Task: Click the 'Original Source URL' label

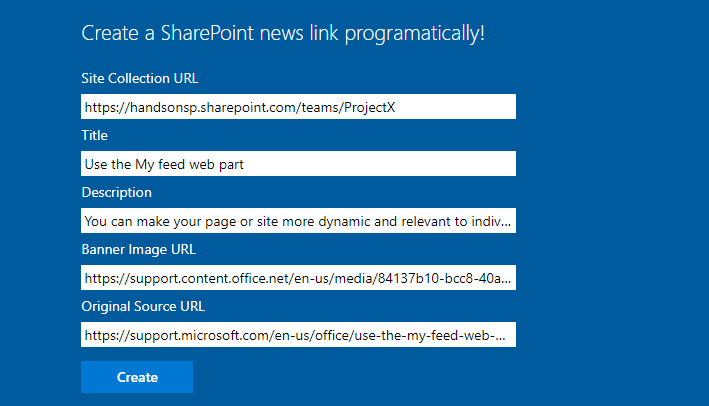Action: (x=143, y=307)
